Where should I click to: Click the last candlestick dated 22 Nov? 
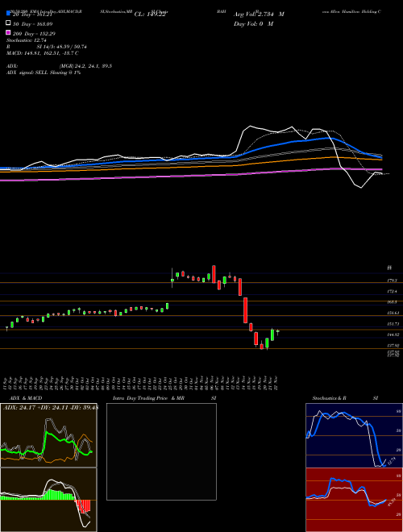(277, 332)
